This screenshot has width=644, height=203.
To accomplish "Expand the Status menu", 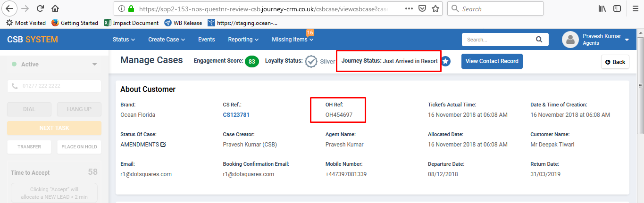I will point(124,40).
